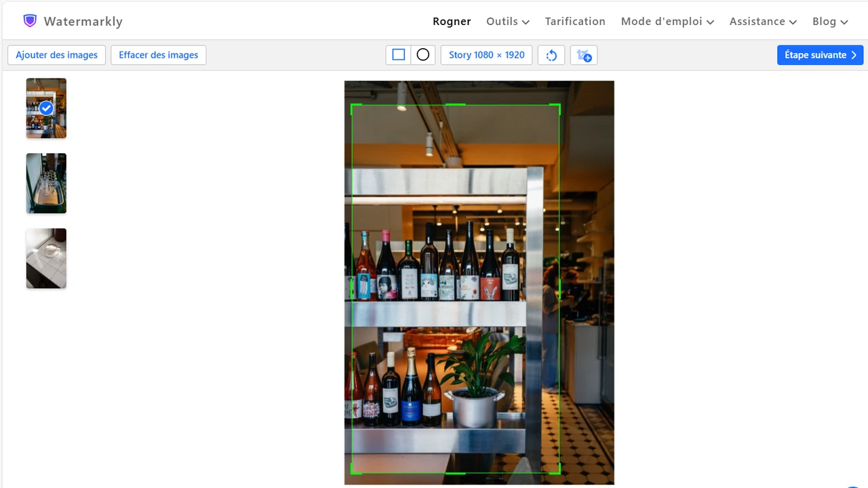The image size is (868, 488).
Task: Expand the Outils menu
Action: (507, 21)
